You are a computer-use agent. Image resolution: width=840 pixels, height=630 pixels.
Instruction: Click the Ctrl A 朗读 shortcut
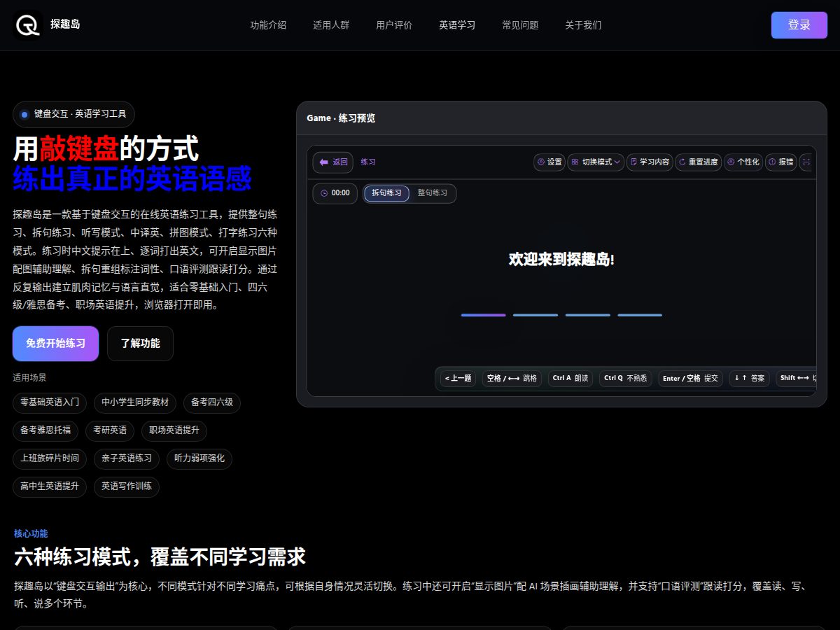pyautogui.click(x=570, y=378)
